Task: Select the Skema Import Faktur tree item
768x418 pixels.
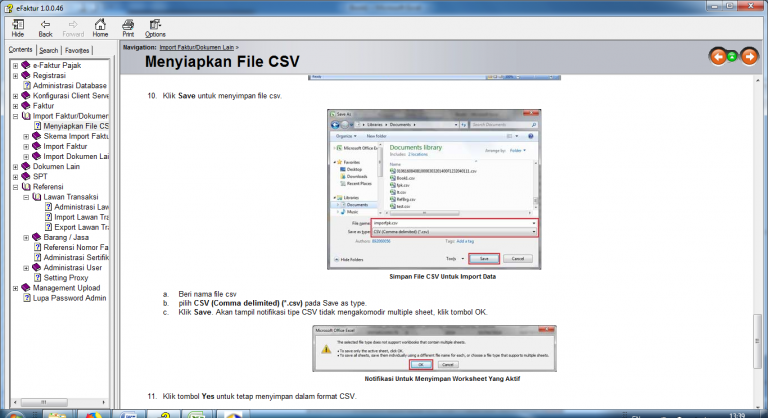Action: [75, 136]
